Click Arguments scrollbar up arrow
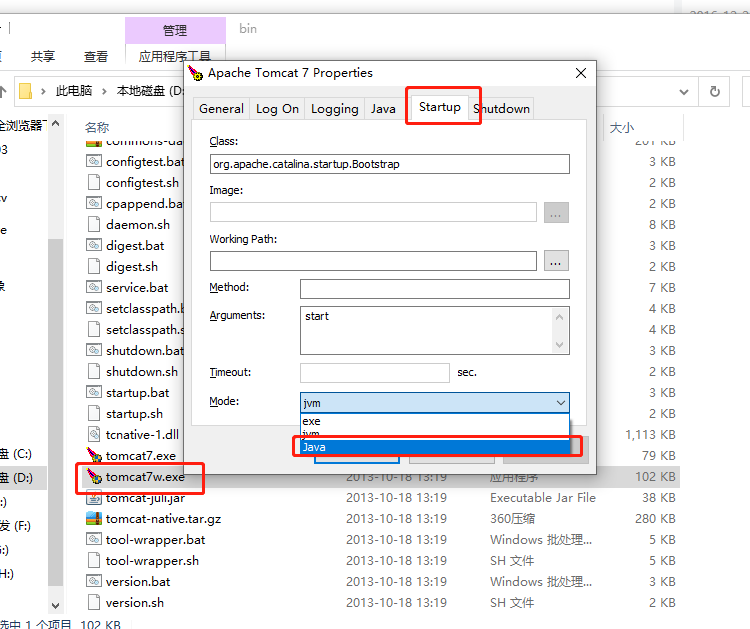 (x=560, y=317)
